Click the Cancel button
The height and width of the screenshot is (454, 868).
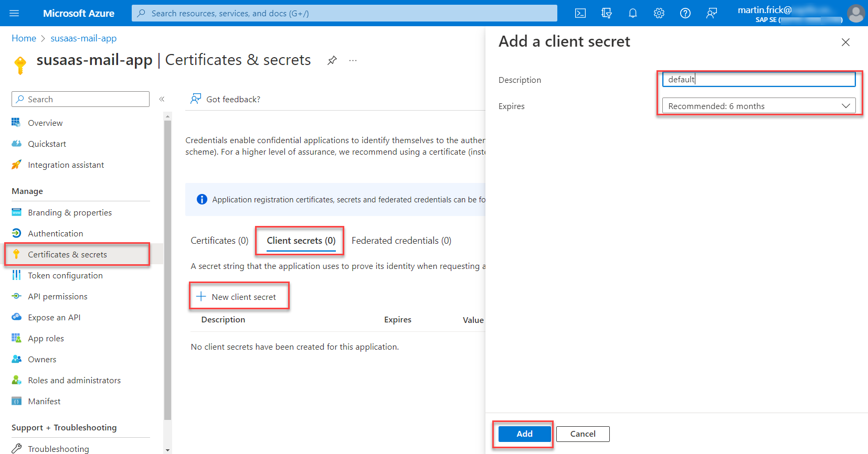point(583,434)
